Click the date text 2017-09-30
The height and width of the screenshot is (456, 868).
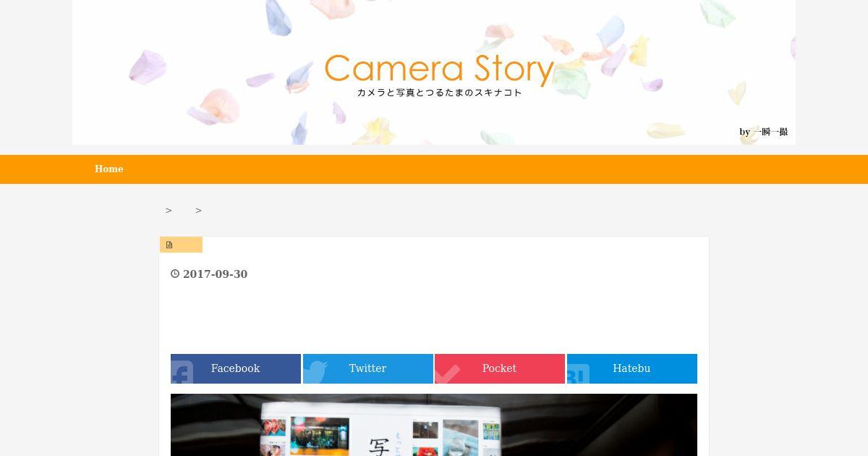pos(215,274)
